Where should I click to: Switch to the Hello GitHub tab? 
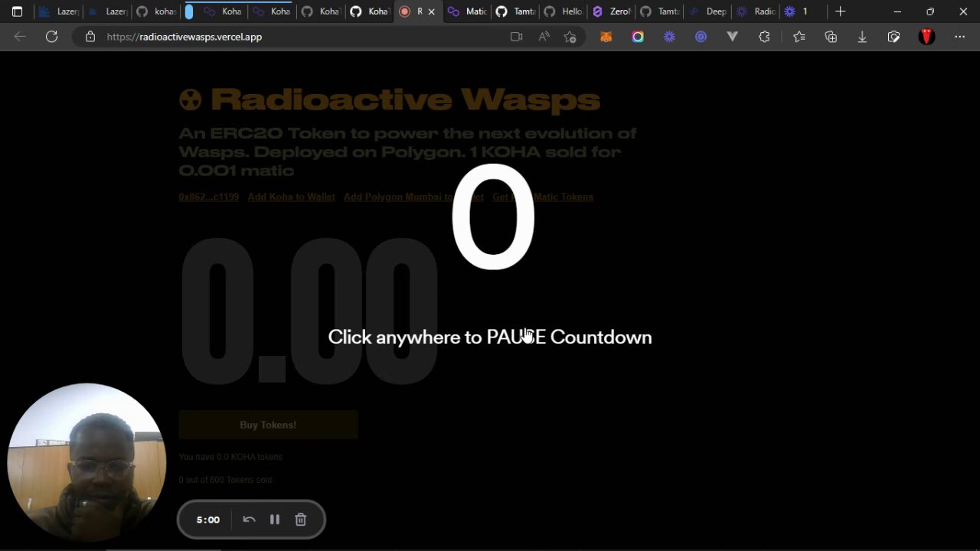click(x=562, y=11)
